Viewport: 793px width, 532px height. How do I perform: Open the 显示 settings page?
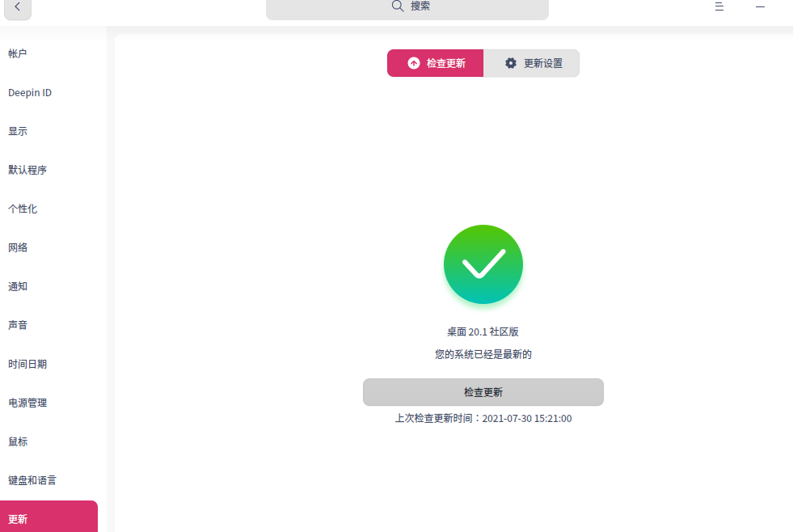18,131
